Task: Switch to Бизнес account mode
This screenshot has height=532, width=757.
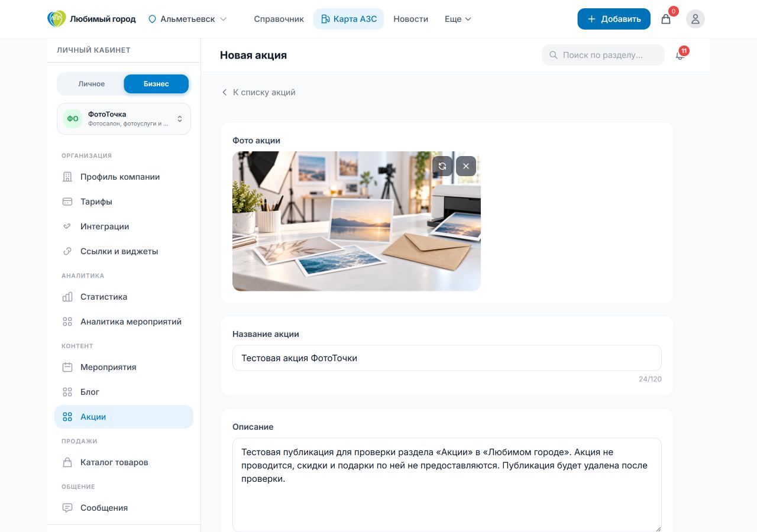Action: coord(156,84)
